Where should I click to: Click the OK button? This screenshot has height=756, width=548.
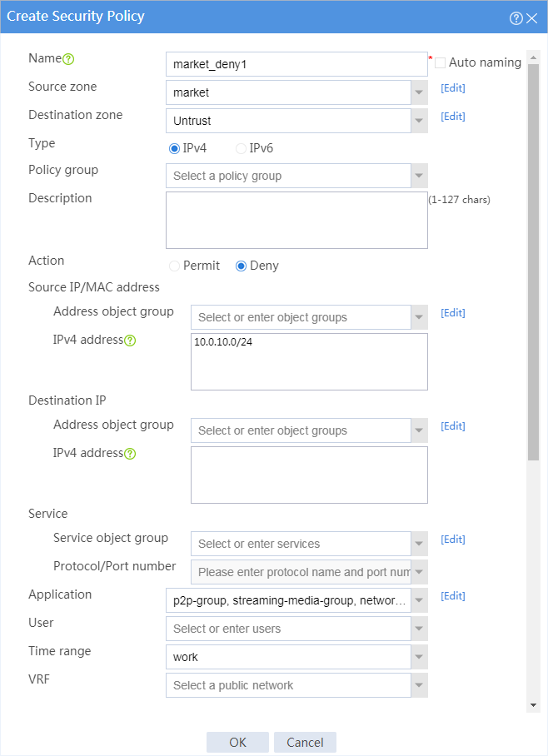click(237, 742)
